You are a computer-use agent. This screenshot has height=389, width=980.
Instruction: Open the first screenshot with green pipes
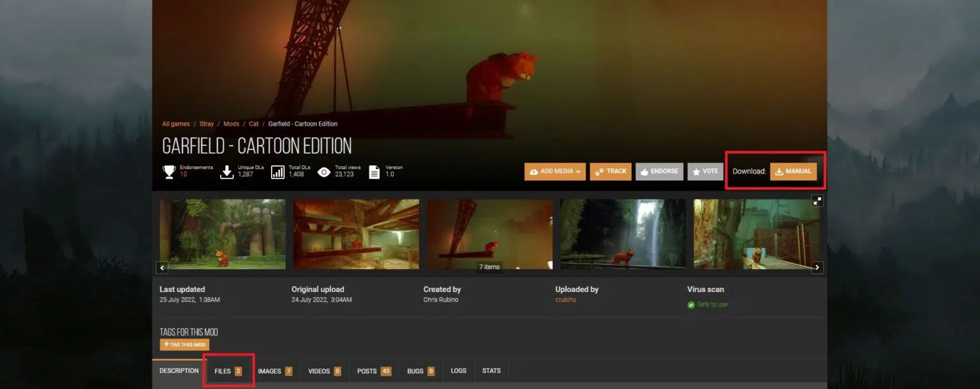coord(223,234)
